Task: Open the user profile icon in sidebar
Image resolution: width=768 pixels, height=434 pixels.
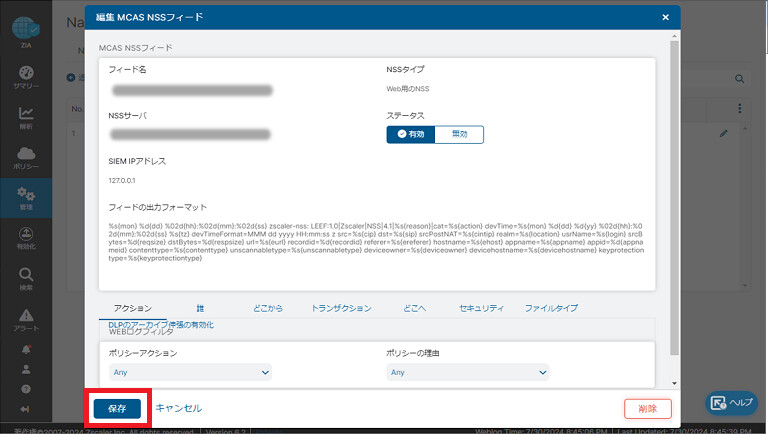Action: [x=26, y=369]
